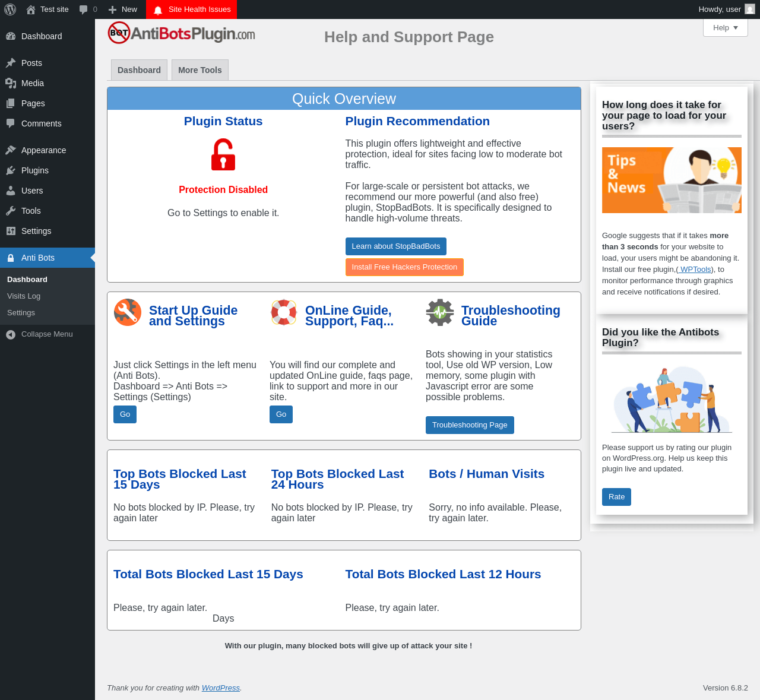Screen dimensions: 760x700
Task: Click Top Bots Blocked Last 24 Hours heading
Action: pyautogui.click(x=337, y=479)
